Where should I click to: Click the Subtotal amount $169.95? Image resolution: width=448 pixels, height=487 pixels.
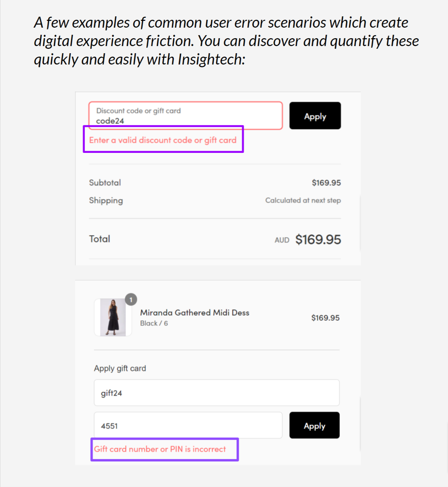click(x=326, y=183)
